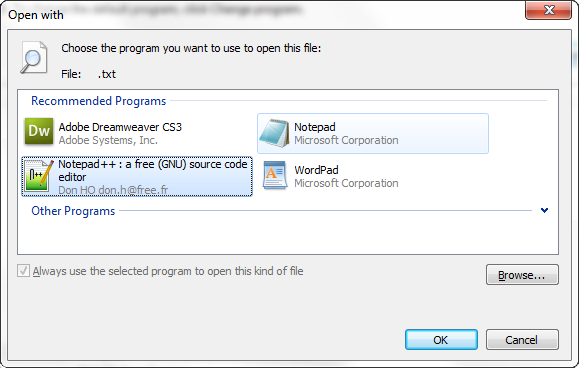Dismiss the dialog with Cancel
Image resolution: width=579 pixels, height=368 pixels.
coord(522,340)
